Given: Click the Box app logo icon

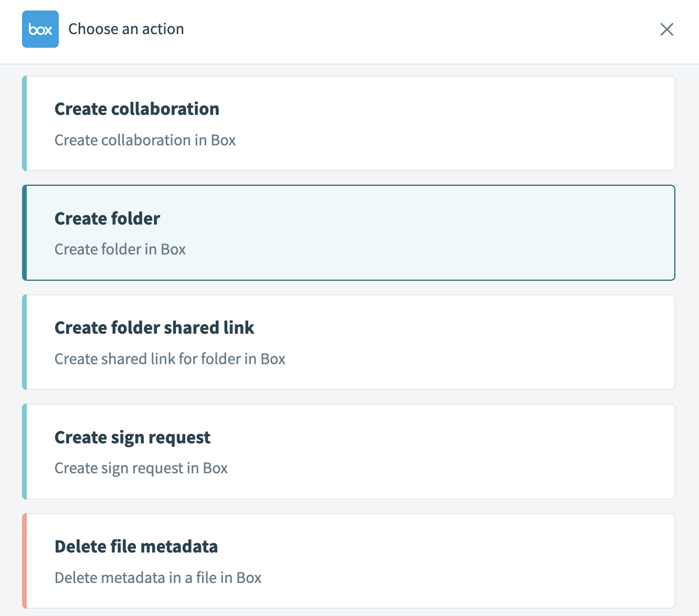Looking at the screenshot, I should 40,29.
